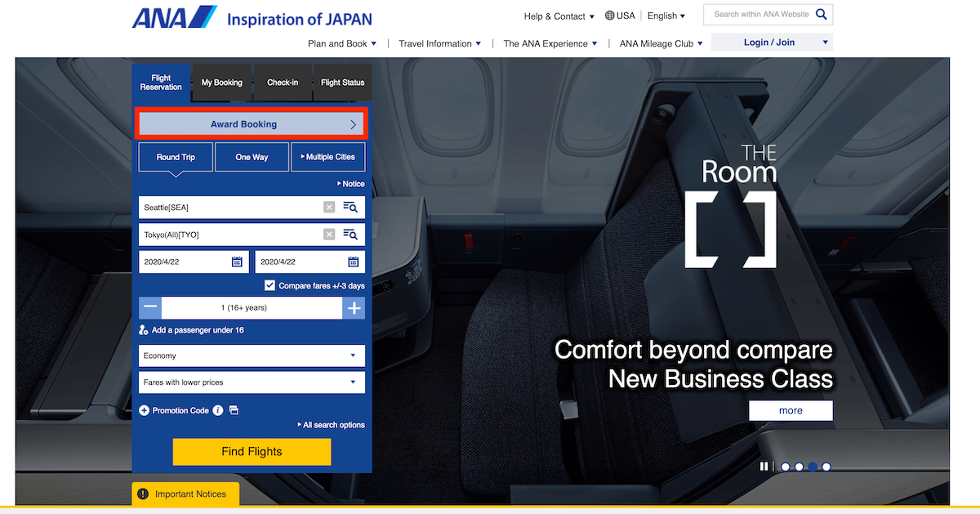Click the return date field
The image size is (980, 514).
click(310, 262)
